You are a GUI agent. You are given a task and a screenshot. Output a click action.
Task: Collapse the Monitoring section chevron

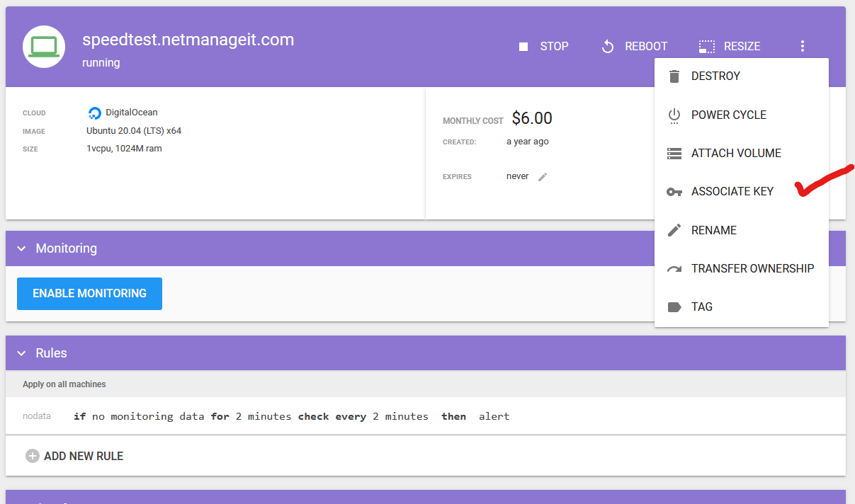click(x=21, y=248)
